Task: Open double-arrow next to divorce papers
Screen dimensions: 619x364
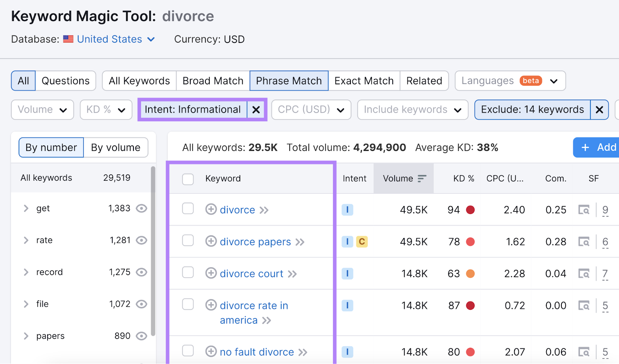Action: click(300, 242)
